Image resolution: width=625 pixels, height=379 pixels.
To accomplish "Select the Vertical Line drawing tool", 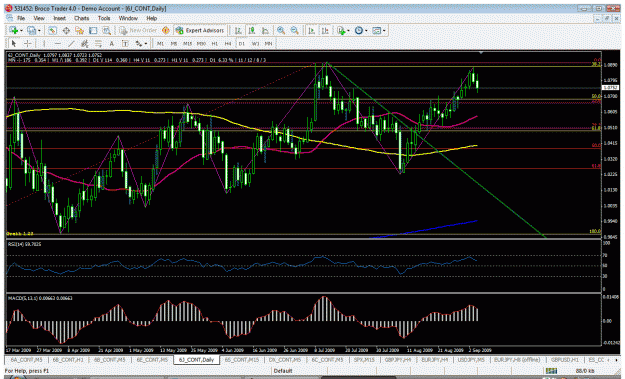I will coord(44,43).
